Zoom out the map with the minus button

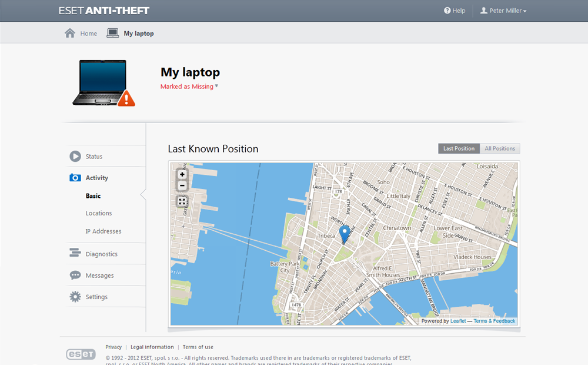point(182,185)
